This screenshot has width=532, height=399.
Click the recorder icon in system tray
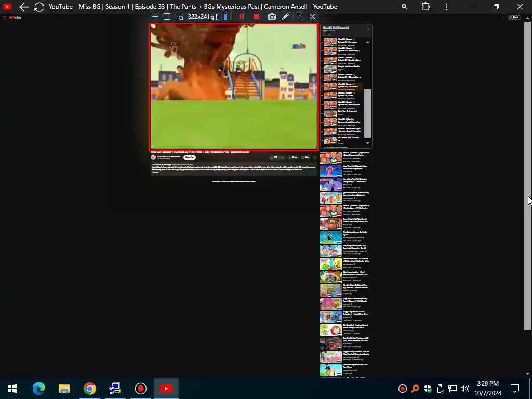pyautogui.click(x=403, y=389)
